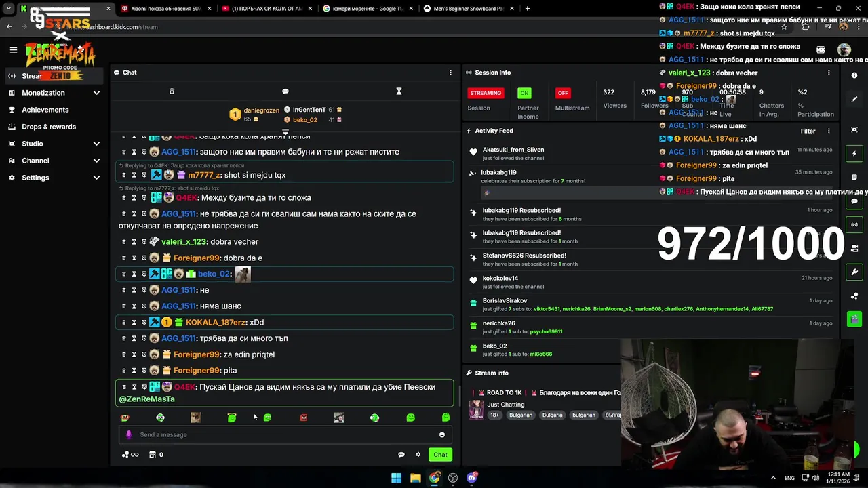868x488 pixels.
Task: Click the speech bubble icon in chat toolbar
Action: (x=285, y=91)
